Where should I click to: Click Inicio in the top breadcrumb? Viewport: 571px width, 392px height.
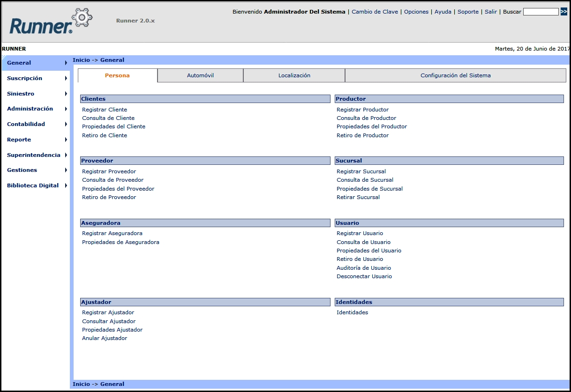click(x=81, y=60)
